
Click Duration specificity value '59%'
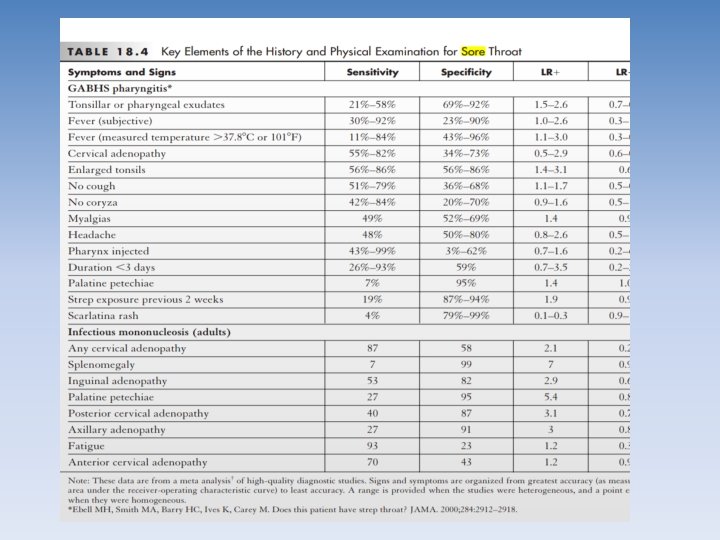[x=466, y=267]
